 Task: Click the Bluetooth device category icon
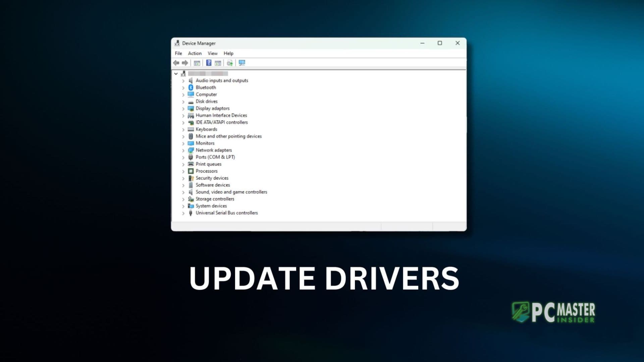[x=191, y=87]
